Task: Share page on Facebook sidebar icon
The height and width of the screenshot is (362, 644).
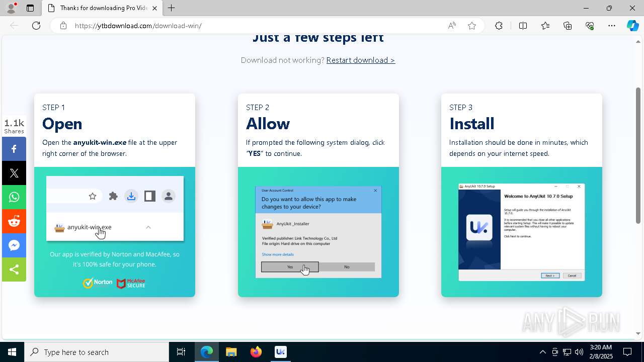Action: pos(14,149)
